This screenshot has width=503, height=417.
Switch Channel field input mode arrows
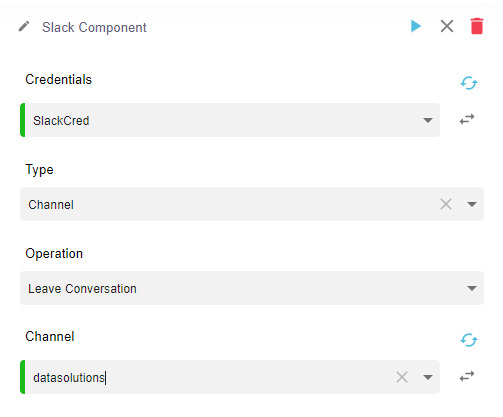467,376
